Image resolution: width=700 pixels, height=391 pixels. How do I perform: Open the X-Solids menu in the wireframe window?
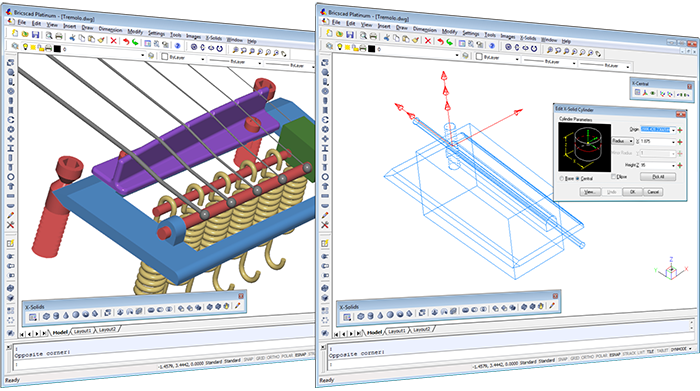(528, 38)
